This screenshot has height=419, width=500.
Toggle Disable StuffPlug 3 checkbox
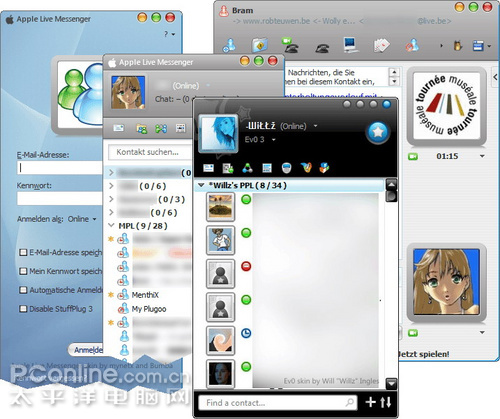pos(23,309)
